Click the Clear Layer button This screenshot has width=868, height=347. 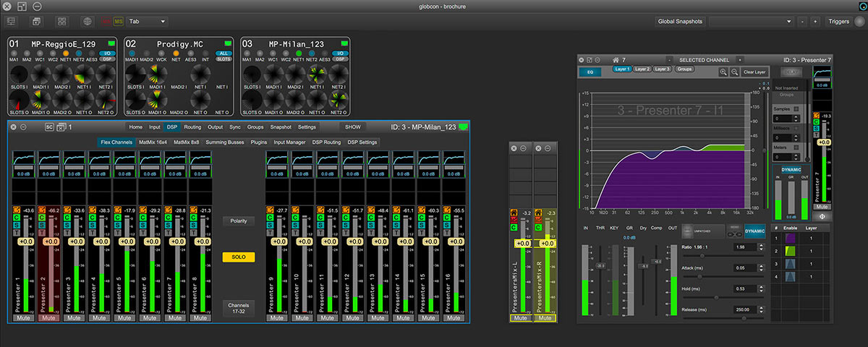click(x=754, y=72)
